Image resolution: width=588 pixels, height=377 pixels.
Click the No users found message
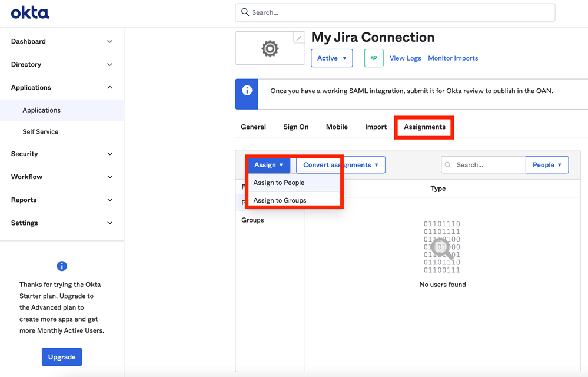point(443,285)
